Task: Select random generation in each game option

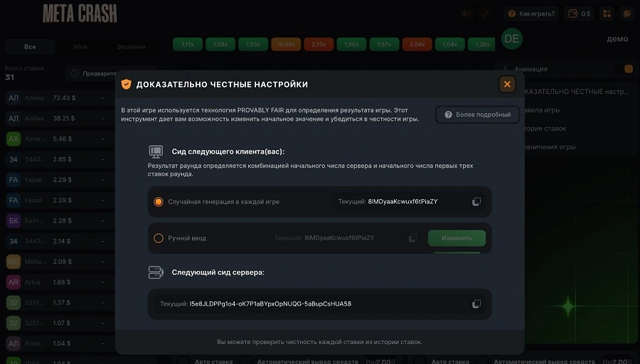Action: click(159, 202)
